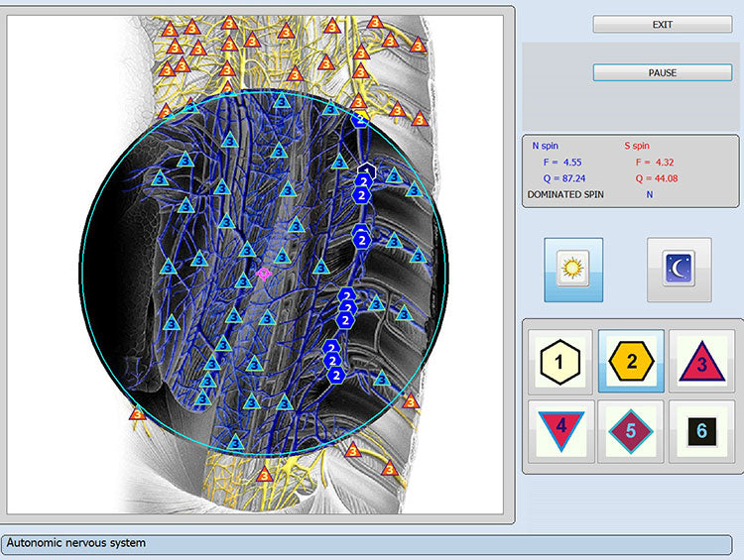Click red triangle marker left of the circle
This screenshot has width=744, height=560.
point(138,412)
